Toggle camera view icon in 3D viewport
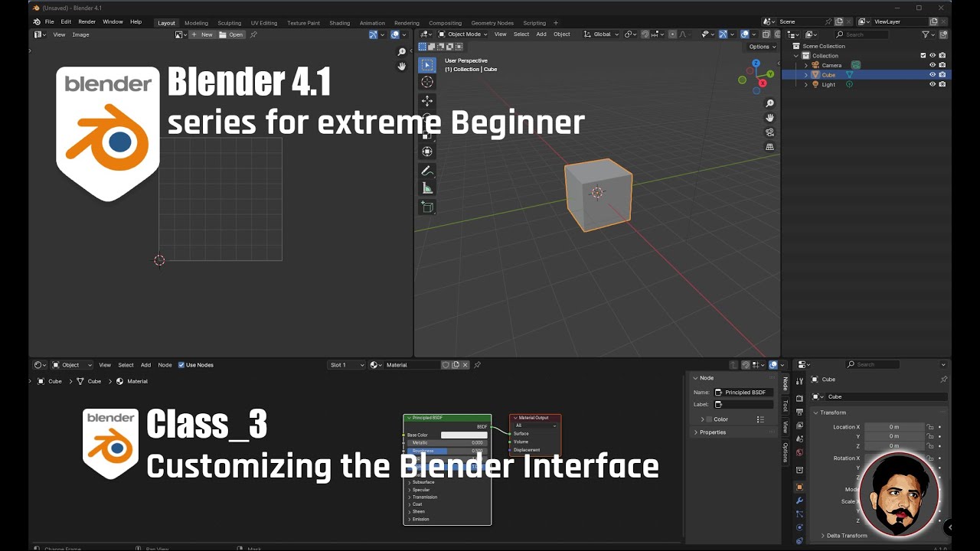This screenshot has width=980, height=551. click(769, 132)
